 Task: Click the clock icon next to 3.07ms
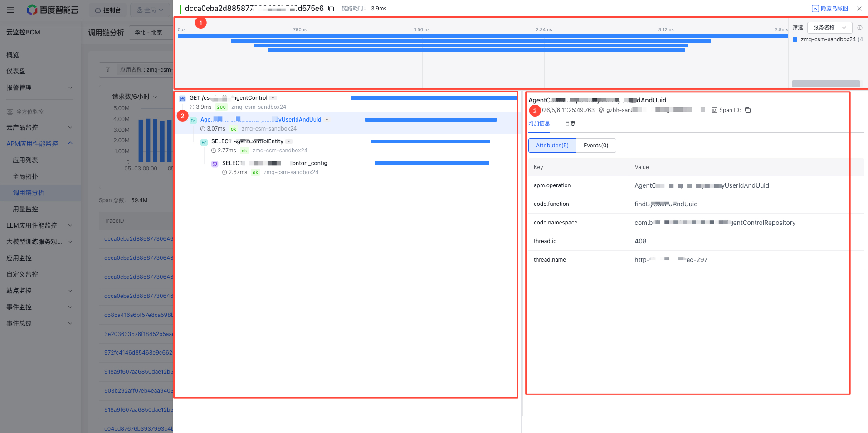[x=203, y=129]
